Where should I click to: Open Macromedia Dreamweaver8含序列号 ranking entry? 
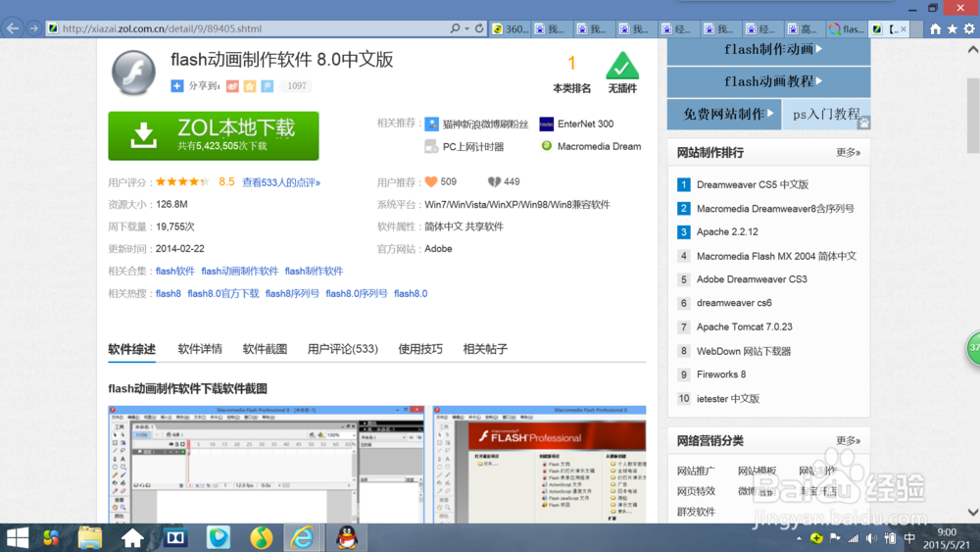(x=775, y=208)
